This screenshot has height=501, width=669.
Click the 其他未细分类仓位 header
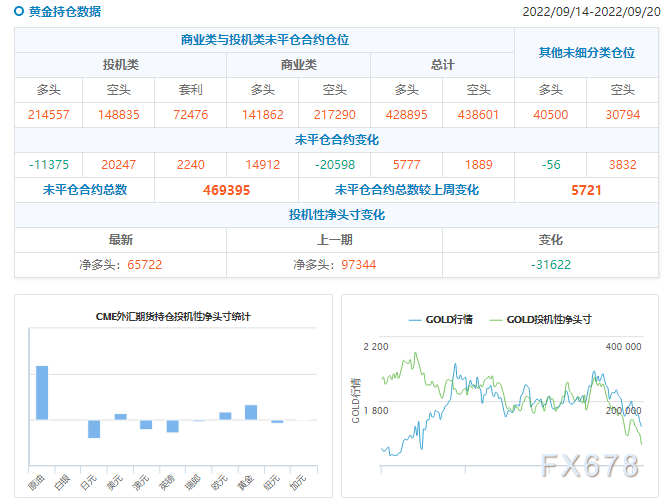click(586, 52)
